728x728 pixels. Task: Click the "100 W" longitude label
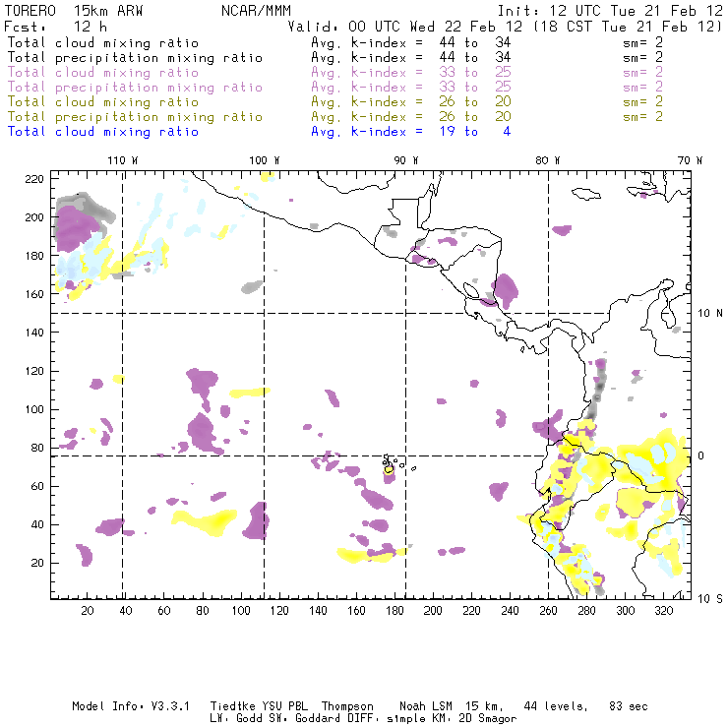pos(265,160)
